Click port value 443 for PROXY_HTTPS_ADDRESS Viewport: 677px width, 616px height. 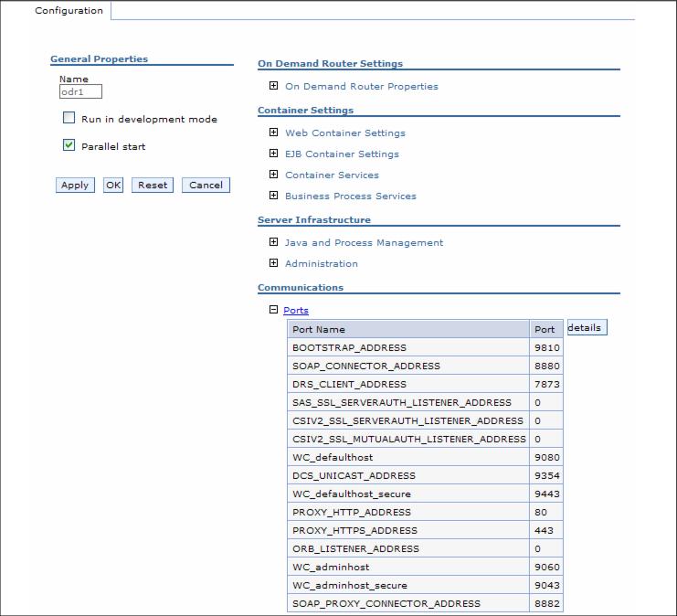click(x=544, y=530)
